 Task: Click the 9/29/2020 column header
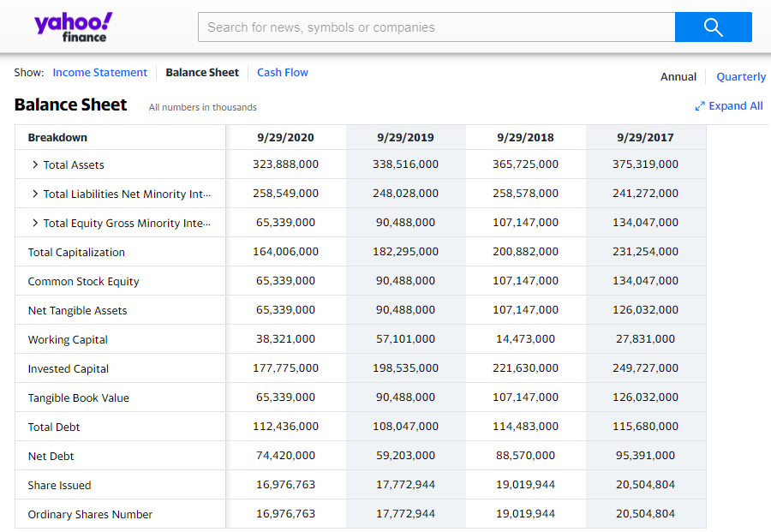(285, 138)
